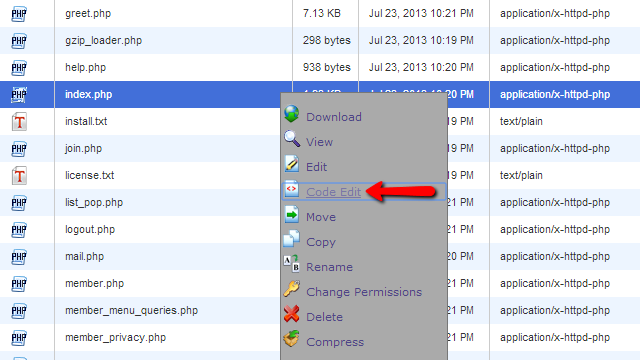The width and height of the screenshot is (640, 360).
Task: Choose Rename from the context menu
Action: pos(329,267)
